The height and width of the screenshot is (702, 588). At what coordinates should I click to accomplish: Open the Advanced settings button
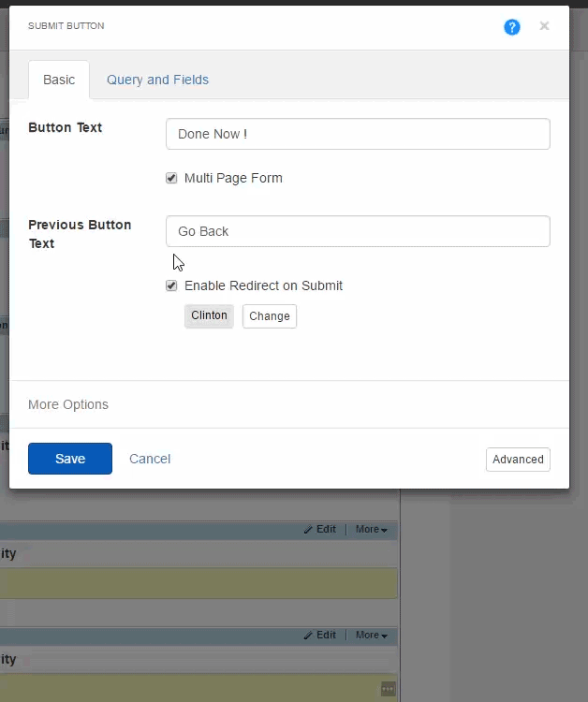click(x=518, y=460)
